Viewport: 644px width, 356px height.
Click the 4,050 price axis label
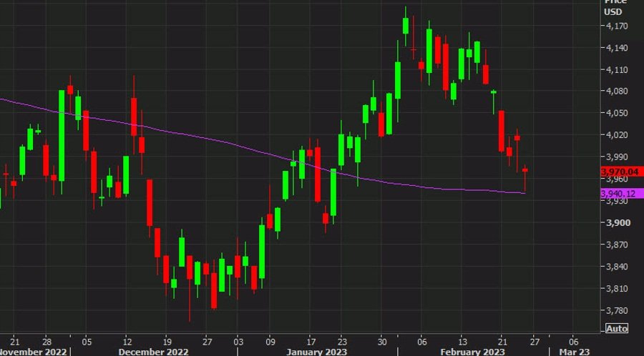(x=615, y=114)
